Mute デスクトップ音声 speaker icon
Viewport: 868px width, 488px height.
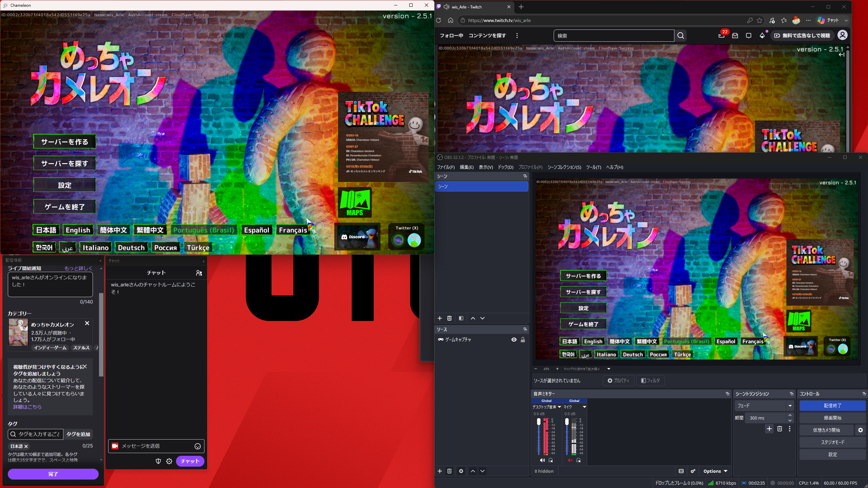coord(542,460)
